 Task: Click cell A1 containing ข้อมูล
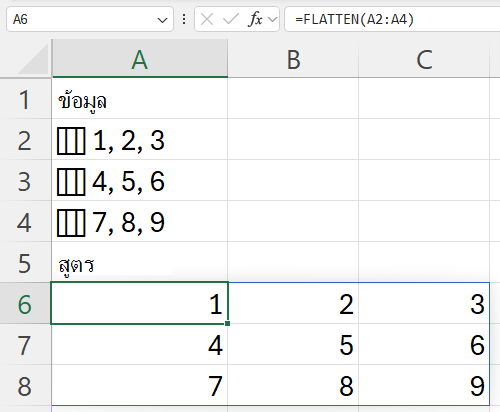point(140,99)
